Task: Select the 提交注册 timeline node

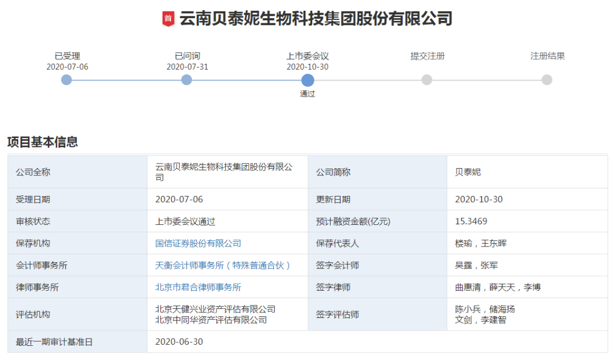Action: tap(427, 80)
